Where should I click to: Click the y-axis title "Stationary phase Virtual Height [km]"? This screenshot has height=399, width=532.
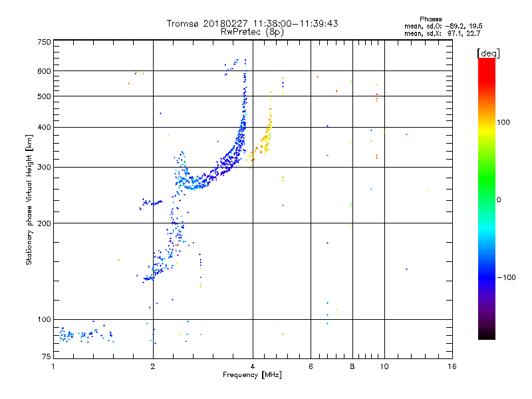pyautogui.click(x=29, y=199)
